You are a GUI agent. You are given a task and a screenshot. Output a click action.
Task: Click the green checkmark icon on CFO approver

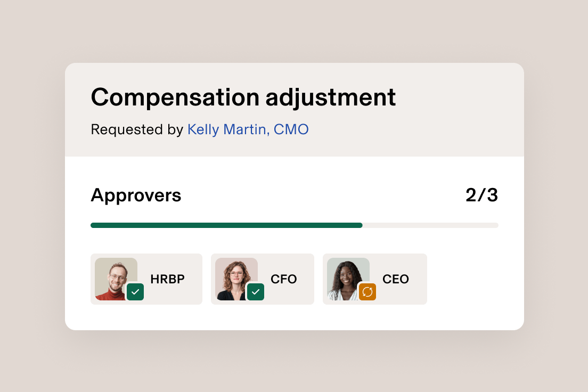[x=256, y=292]
